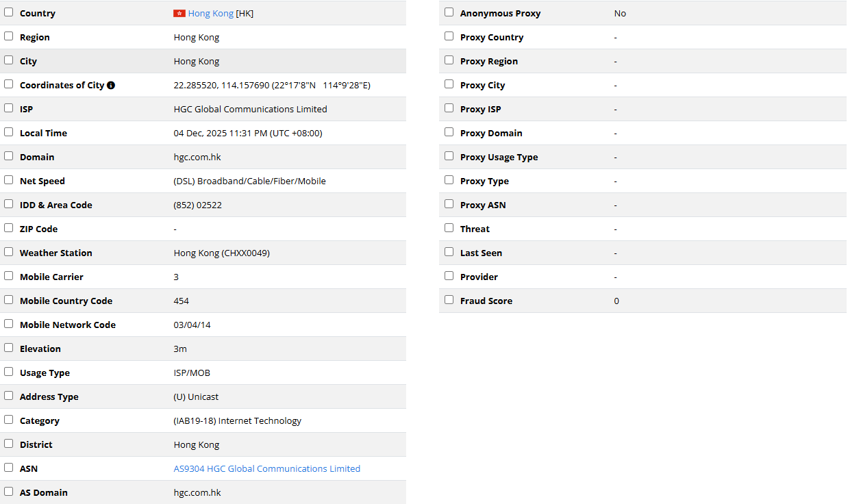Click the info icon beside Coordinates of City
This screenshot has width=848, height=504.
tap(111, 86)
